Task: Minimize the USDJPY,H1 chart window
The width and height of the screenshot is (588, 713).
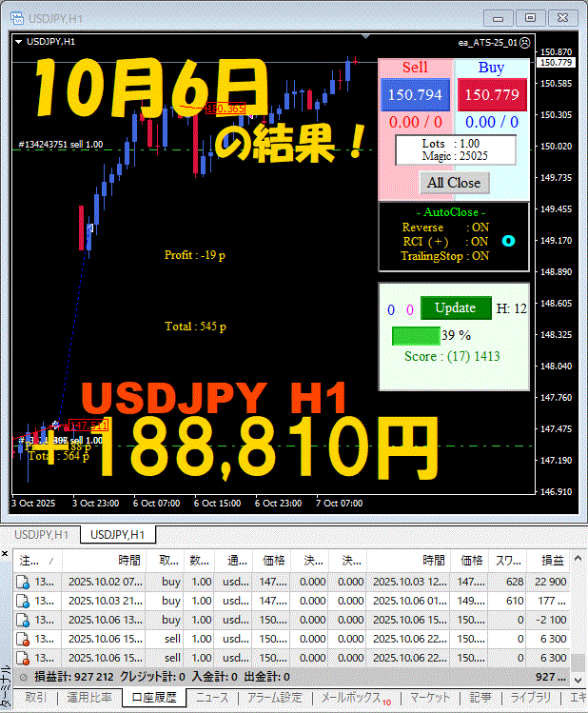Action: pos(499,18)
